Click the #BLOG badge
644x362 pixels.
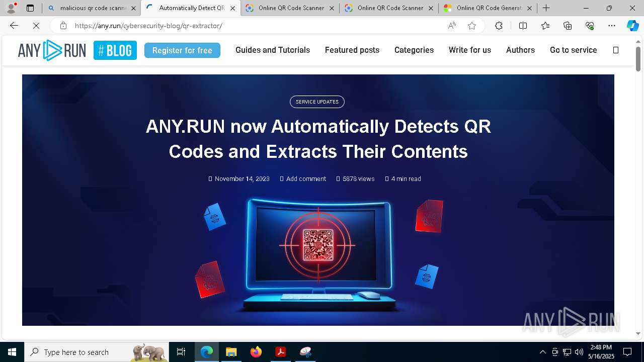(115, 50)
